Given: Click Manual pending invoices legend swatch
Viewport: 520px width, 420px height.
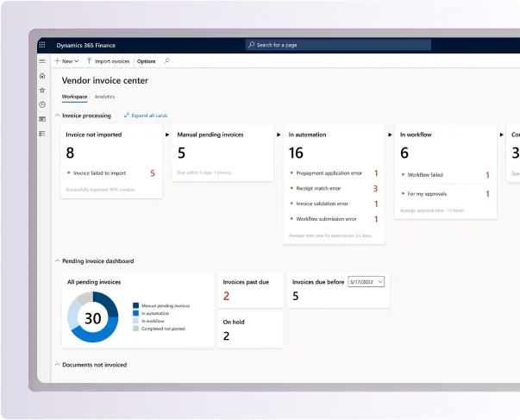Looking at the screenshot, I should point(135,305).
